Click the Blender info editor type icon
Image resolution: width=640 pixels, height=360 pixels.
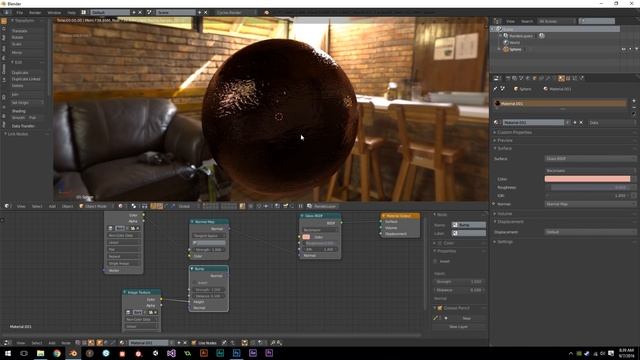(x=7, y=13)
